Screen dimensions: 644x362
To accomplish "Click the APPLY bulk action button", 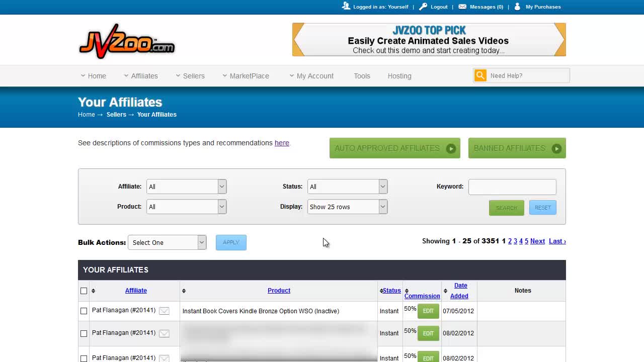I will [x=231, y=242].
